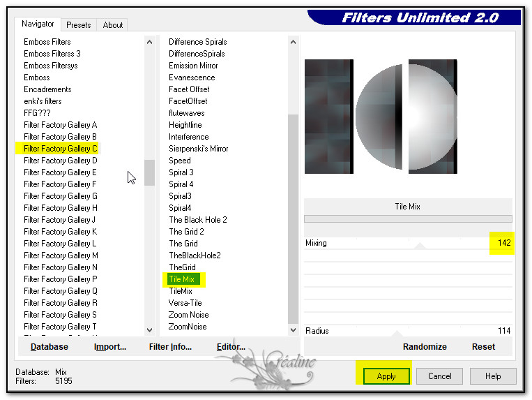Select the Zoom Noise filter
This screenshot has height=400, width=532.
click(188, 315)
